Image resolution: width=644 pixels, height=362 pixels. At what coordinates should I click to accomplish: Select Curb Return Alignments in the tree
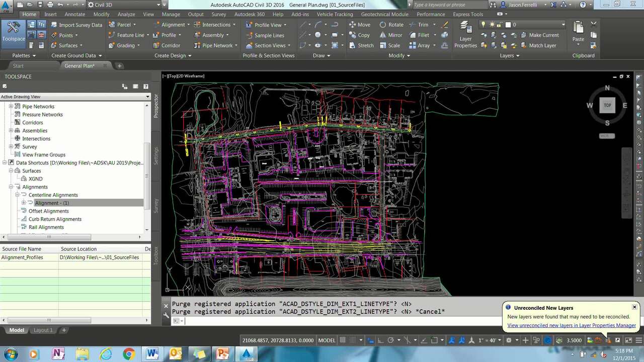click(55, 219)
